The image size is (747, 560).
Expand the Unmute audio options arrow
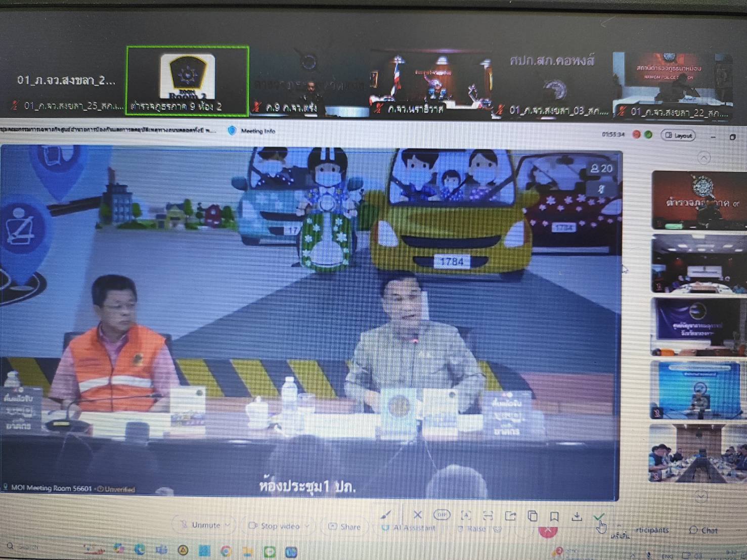pos(228,526)
